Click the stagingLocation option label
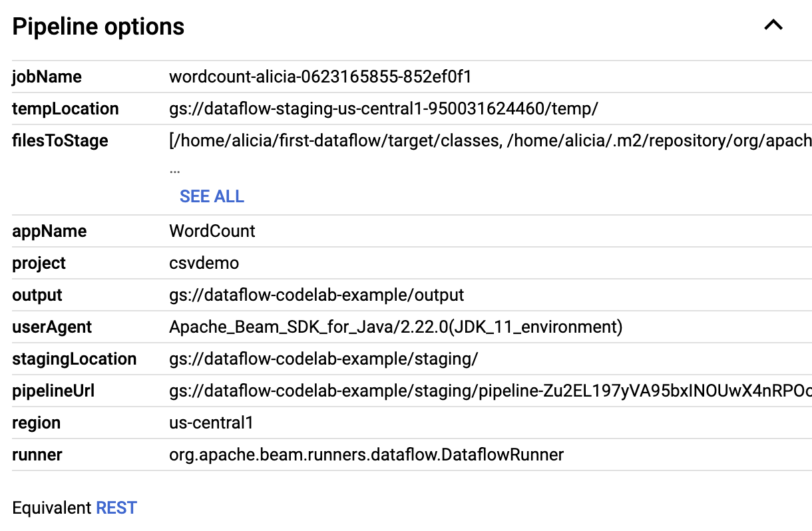The width and height of the screenshot is (812, 531). [74, 359]
